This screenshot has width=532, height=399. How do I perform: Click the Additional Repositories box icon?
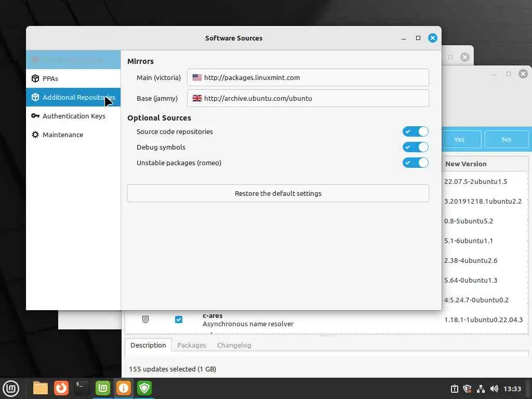tap(35, 97)
